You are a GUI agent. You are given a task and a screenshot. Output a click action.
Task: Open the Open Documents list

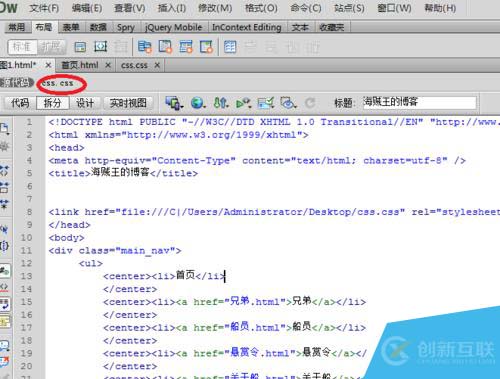tap(4, 128)
